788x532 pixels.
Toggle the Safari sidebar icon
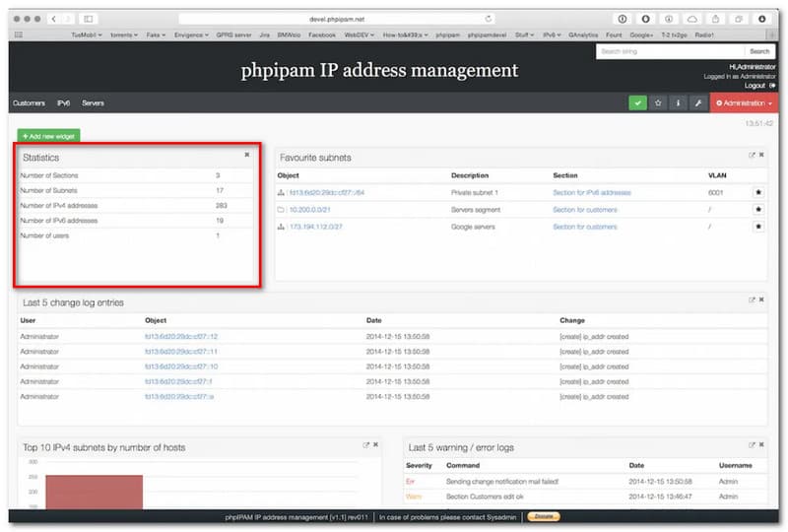click(88, 19)
